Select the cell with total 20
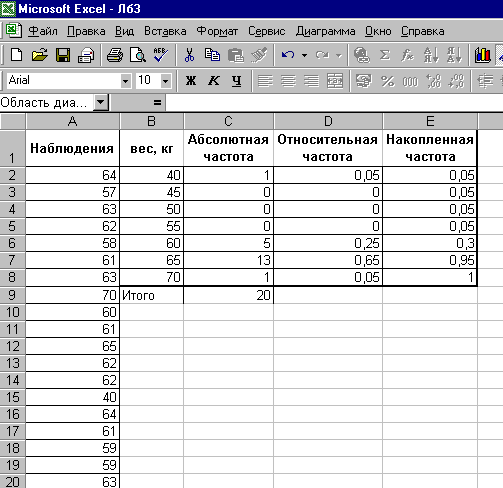 228,295
